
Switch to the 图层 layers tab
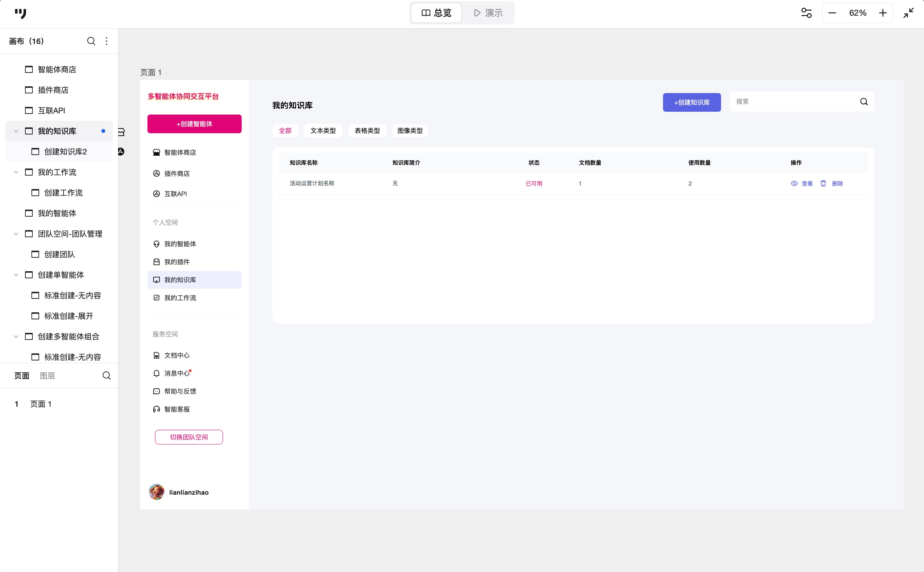47,375
